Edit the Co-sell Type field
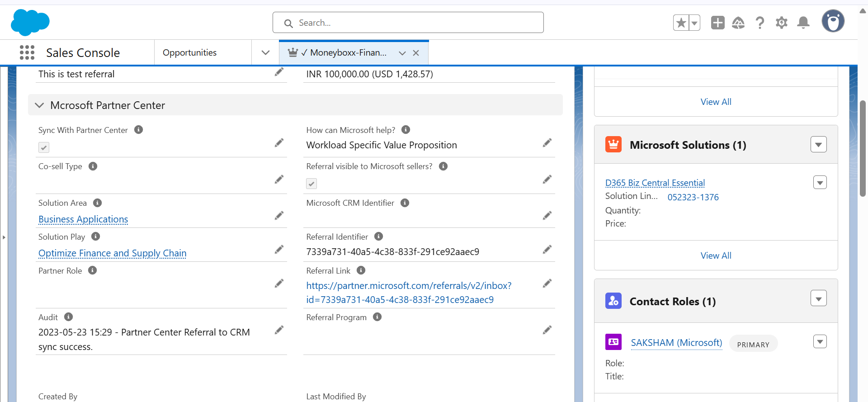The width and height of the screenshot is (868, 402). (x=279, y=180)
